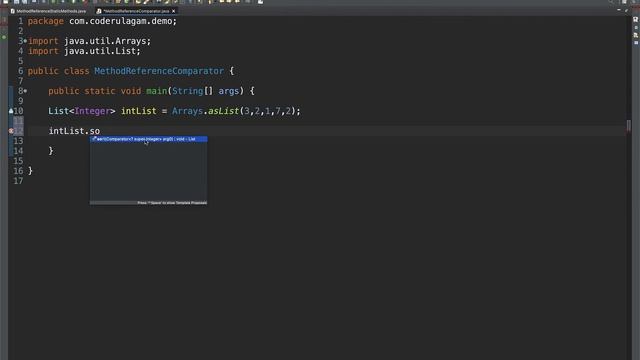Click line number 16 in the gutter
Viewport: 640px width, 360px height.
click(x=18, y=171)
